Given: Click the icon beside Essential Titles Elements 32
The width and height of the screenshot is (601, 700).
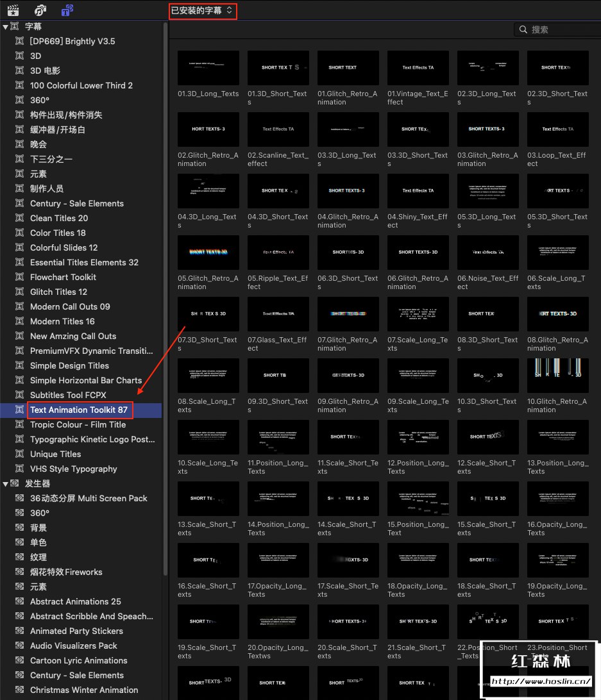Looking at the screenshot, I should pyautogui.click(x=20, y=262).
